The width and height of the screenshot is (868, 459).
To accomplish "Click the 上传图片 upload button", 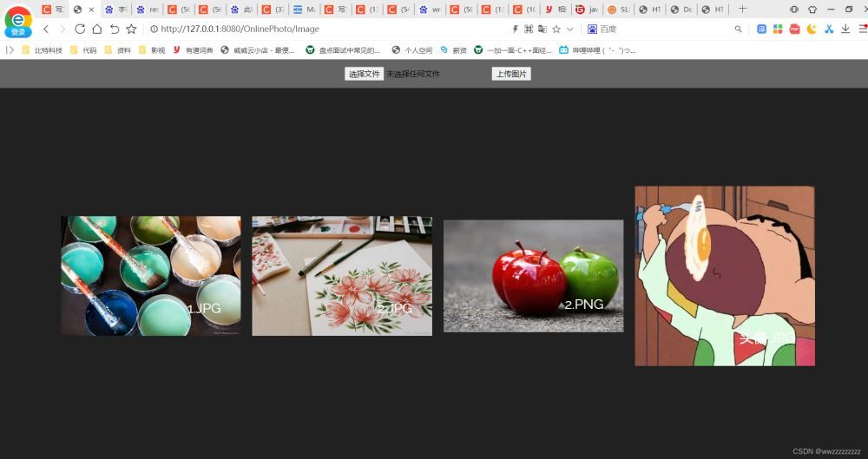I will tap(511, 74).
